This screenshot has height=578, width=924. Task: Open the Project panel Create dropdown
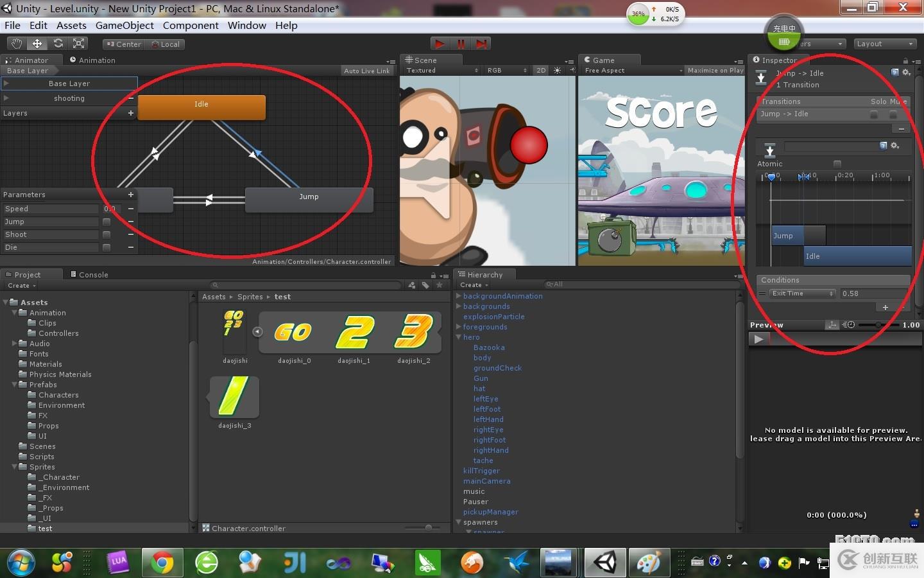[22, 285]
